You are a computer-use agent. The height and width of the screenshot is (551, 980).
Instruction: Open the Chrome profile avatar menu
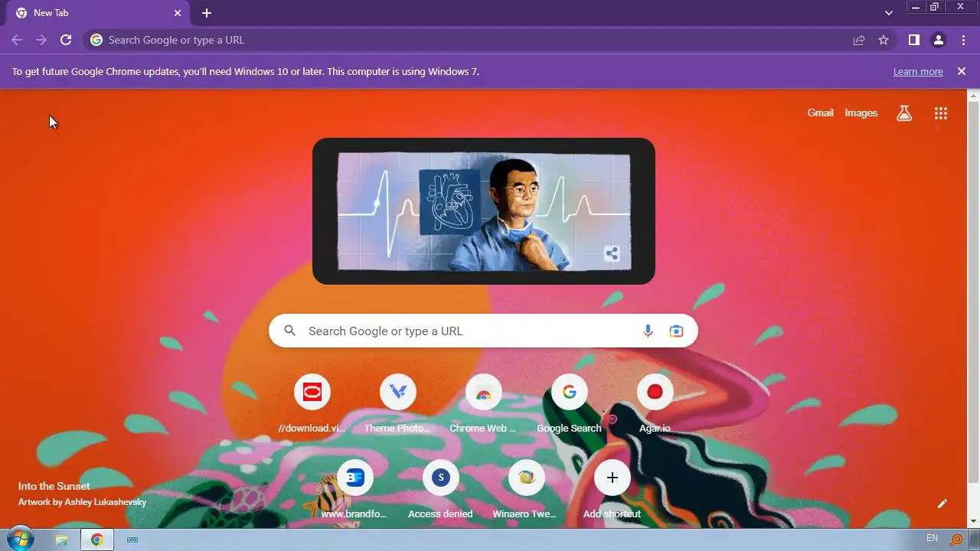(x=939, y=40)
